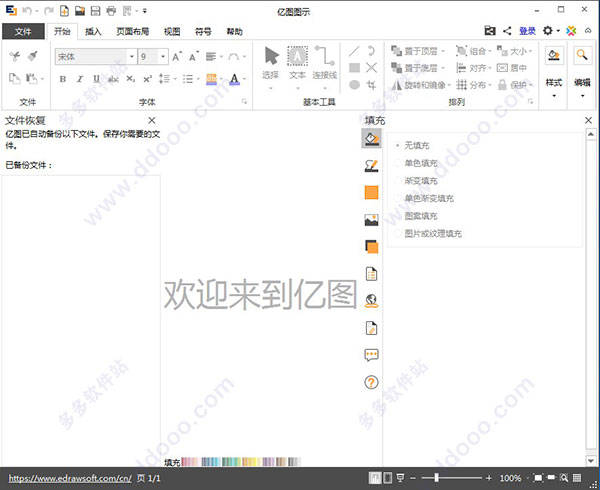The height and width of the screenshot is (490, 600).
Task: Open the Layers overlapping squares sidebar icon
Action: click(x=371, y=247)
